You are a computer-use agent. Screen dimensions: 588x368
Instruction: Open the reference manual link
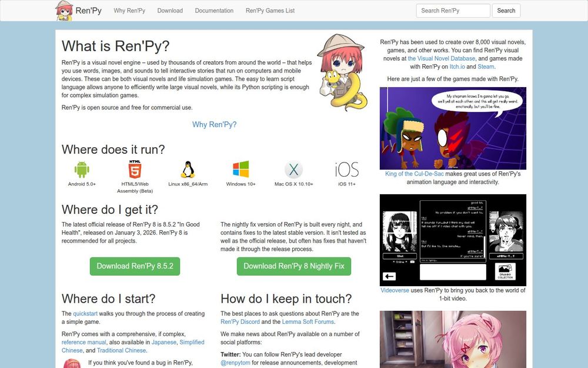[x=83, y=342]
